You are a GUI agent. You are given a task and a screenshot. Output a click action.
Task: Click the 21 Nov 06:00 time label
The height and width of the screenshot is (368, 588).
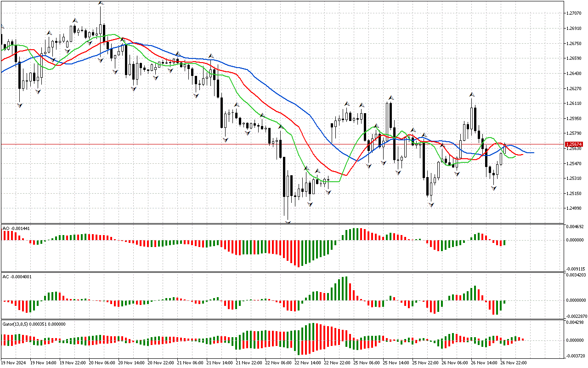point(190,363)
